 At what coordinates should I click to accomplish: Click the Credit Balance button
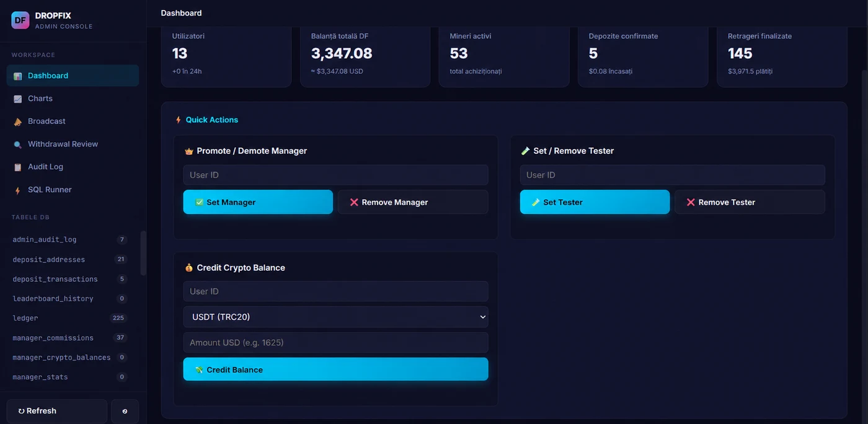tap(335, 369)
